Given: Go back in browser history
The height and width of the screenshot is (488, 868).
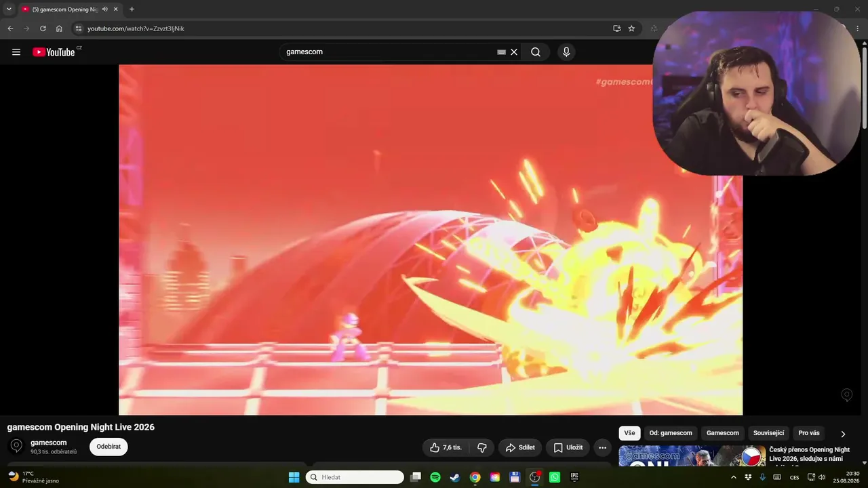Looking at the screenshot, I should pyautogui.click(x=10, y=28).
